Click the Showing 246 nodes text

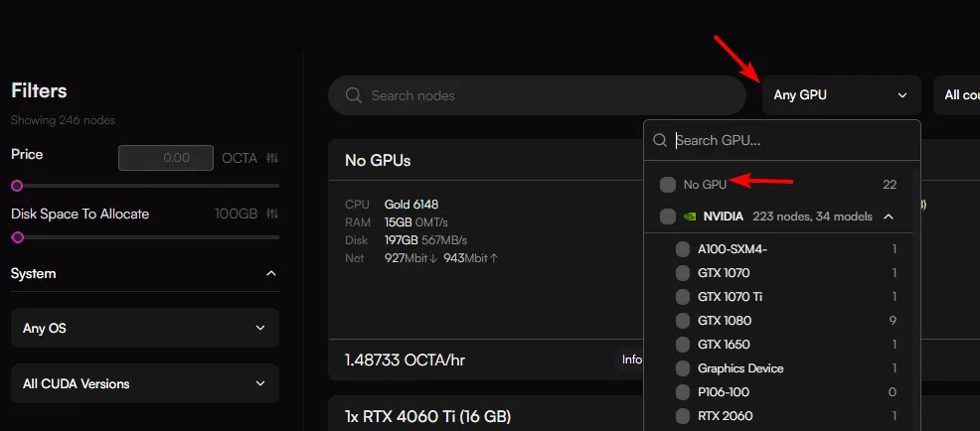tap(64, 120)
